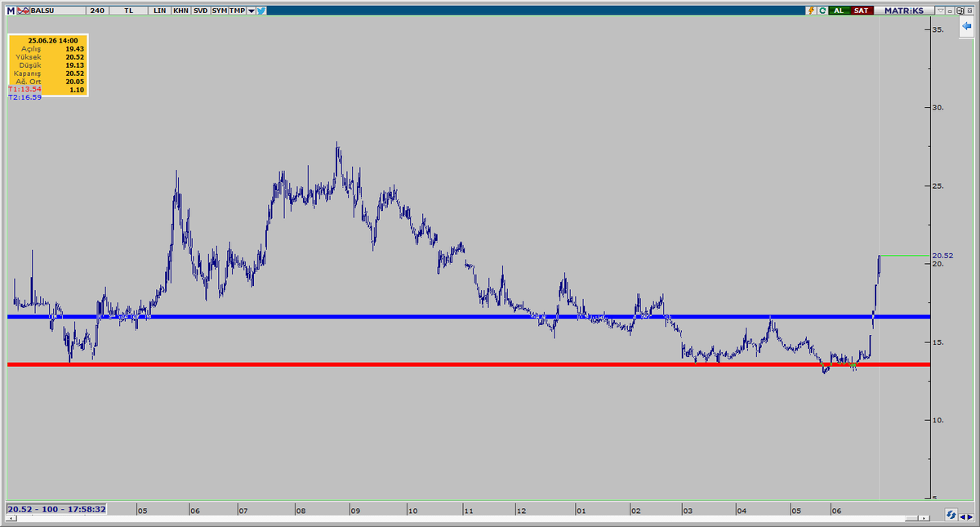Select the red horizontal line T1
This screenshot has width=980, height=527.
[x=470, y=364]
